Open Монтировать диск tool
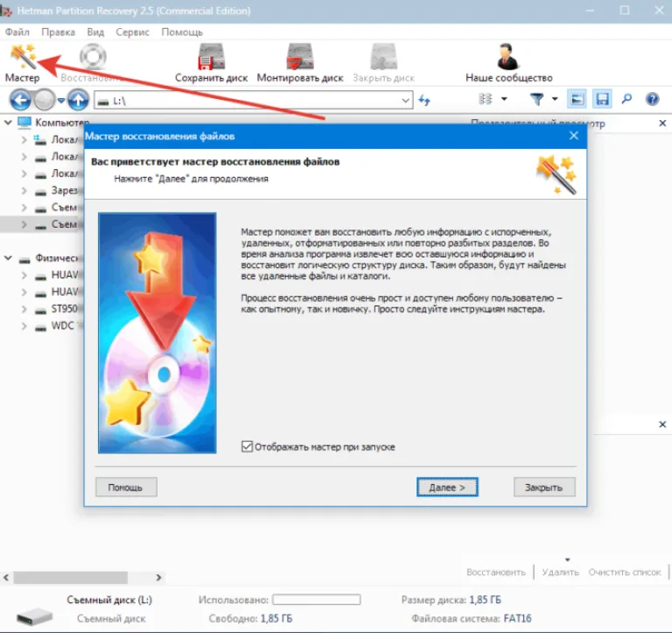672x633 pixels. (300, 57)
